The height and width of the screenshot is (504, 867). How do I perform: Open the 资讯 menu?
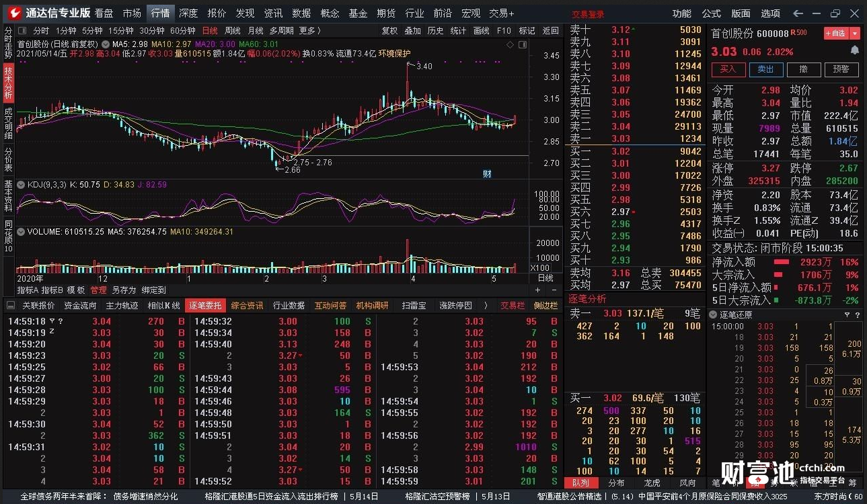pos(273,13)
